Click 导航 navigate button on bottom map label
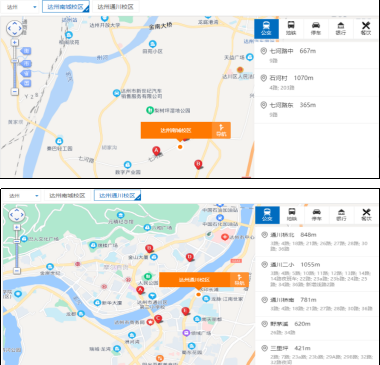The width and height of the screenshot is (380, 365). pos(239,280)
